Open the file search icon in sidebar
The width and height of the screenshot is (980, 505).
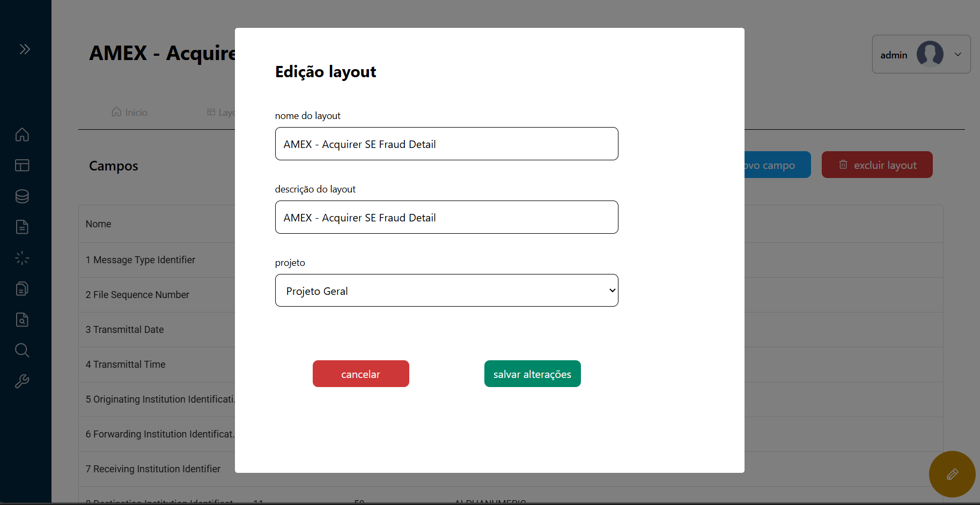[x=22, y=320]
